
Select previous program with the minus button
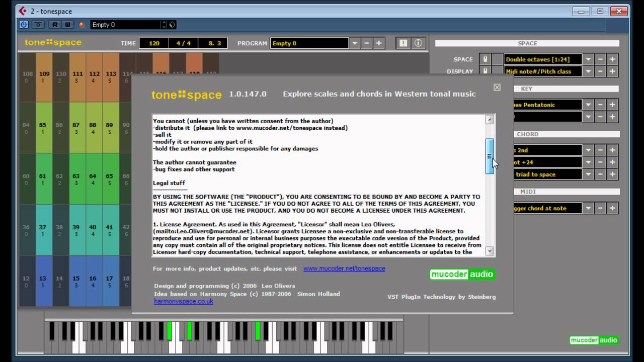tap(367, 43)
